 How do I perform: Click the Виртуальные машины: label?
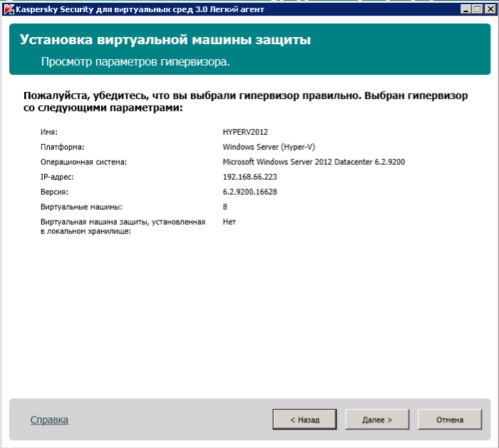coord(81,207)
